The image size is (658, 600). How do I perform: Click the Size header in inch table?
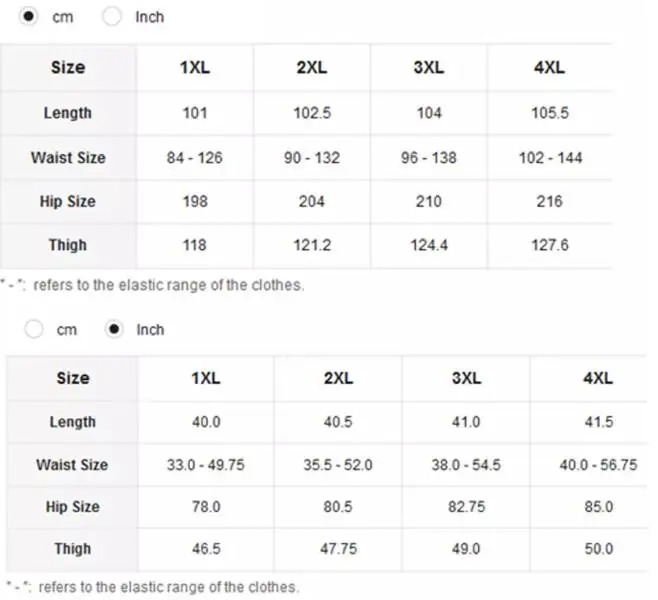click(x=73, y=378)
